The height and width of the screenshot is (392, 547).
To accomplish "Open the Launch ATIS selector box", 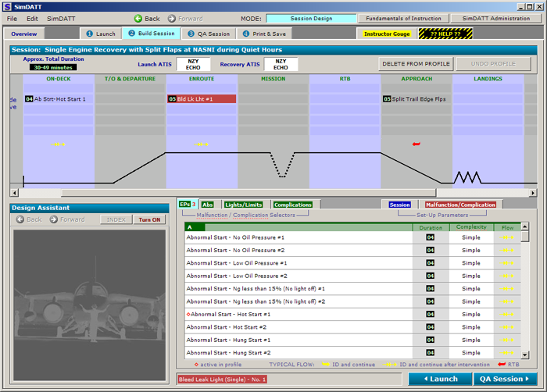I will pyautogui.click(x=192, y=64).
